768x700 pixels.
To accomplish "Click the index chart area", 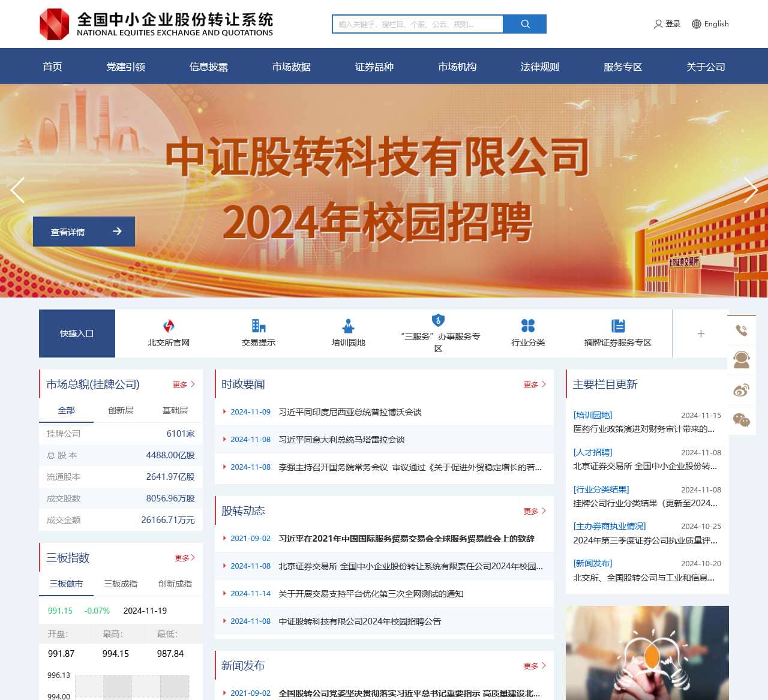I will [132, 687].
